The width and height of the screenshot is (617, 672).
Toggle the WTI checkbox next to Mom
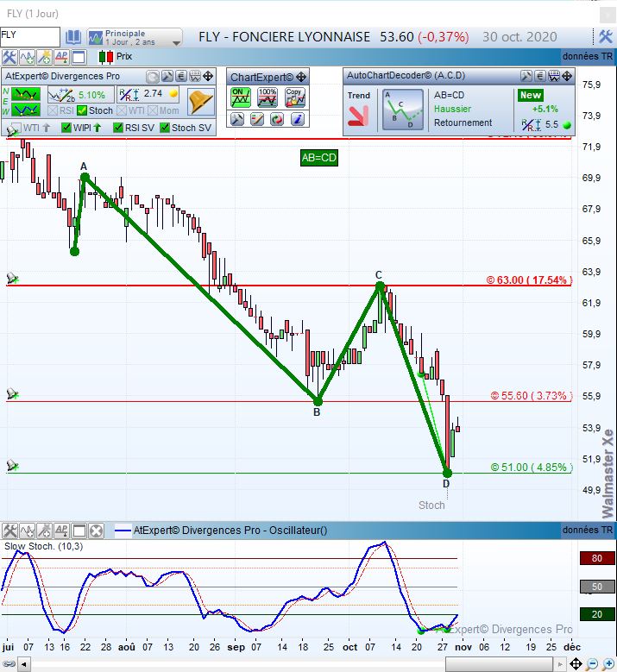click(x=122, y=110)
